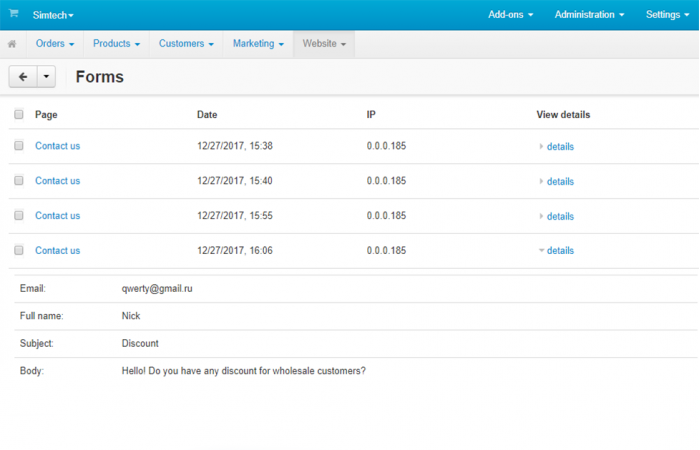
Task: Click the Body: field label
Action: (x=32, y=371)
